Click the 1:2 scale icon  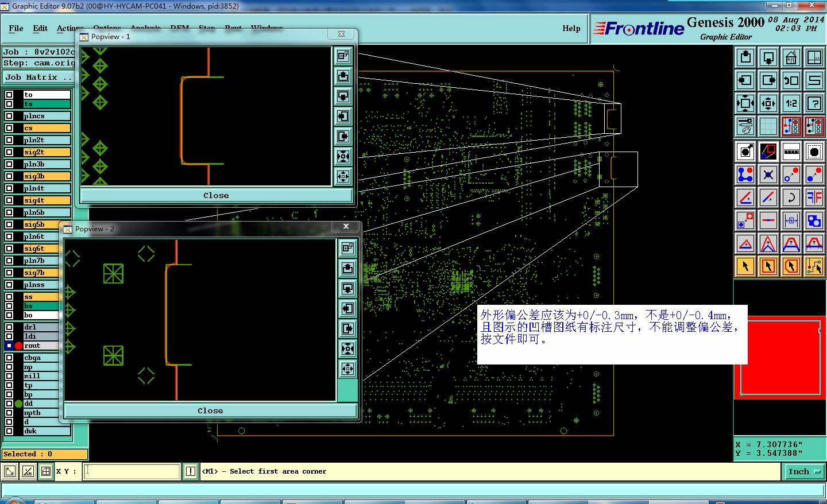coord(791,103)
